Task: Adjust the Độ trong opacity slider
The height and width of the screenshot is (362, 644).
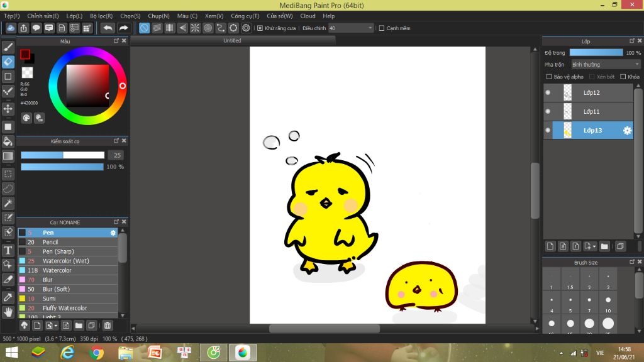Action: [x=596, y=53]
